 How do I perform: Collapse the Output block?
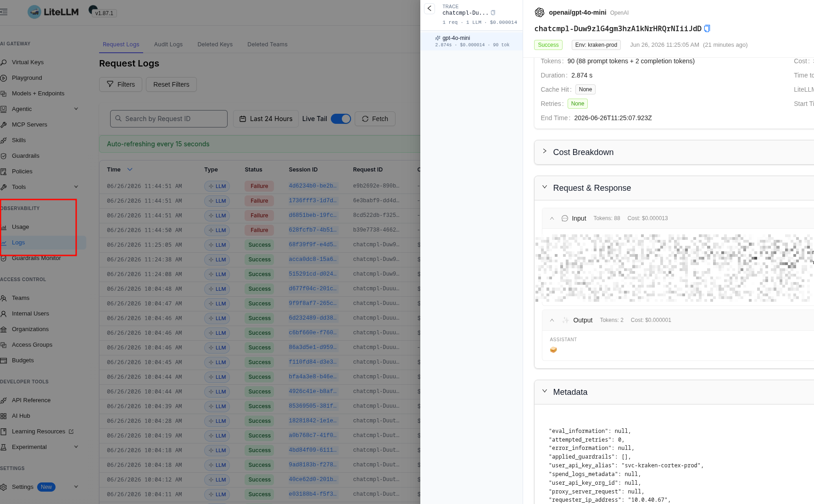point(552,320)
